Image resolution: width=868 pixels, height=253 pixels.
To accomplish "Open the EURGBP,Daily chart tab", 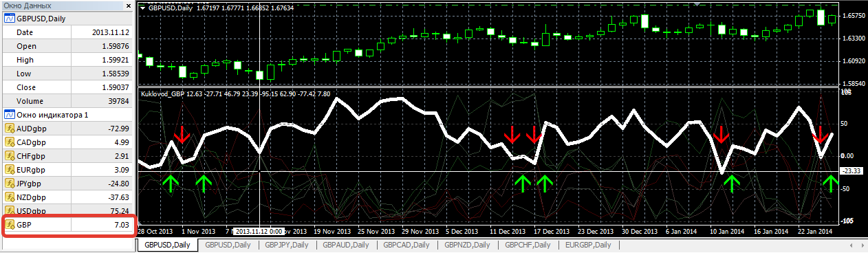I will (x=589, y=245).
